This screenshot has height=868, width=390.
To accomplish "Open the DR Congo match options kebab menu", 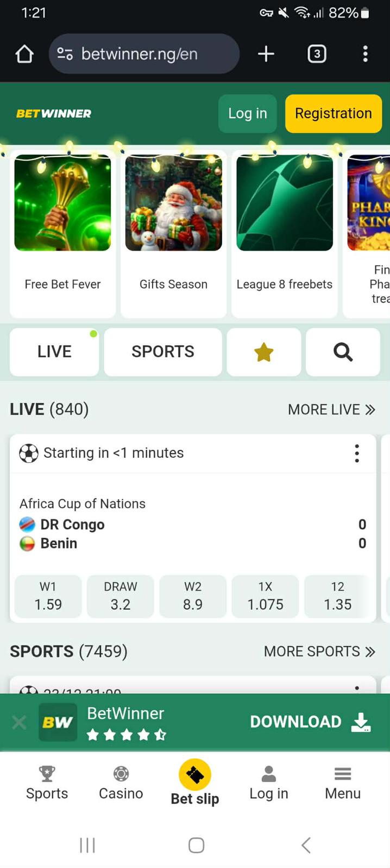I will pos(357,453).
